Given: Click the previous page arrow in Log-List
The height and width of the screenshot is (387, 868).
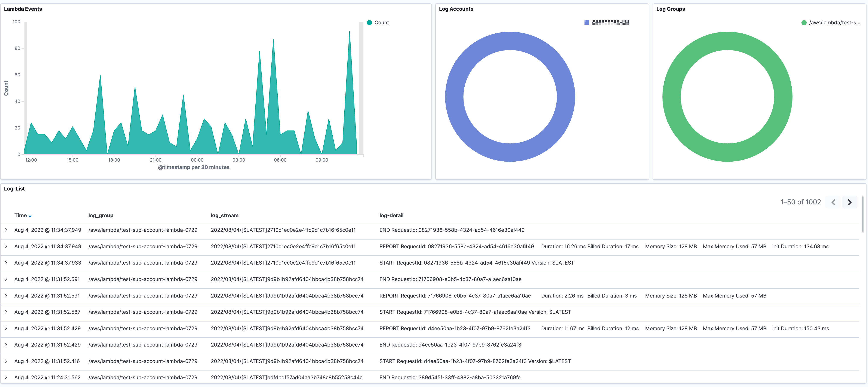Looking at the screenshot, I should point(834,202).
